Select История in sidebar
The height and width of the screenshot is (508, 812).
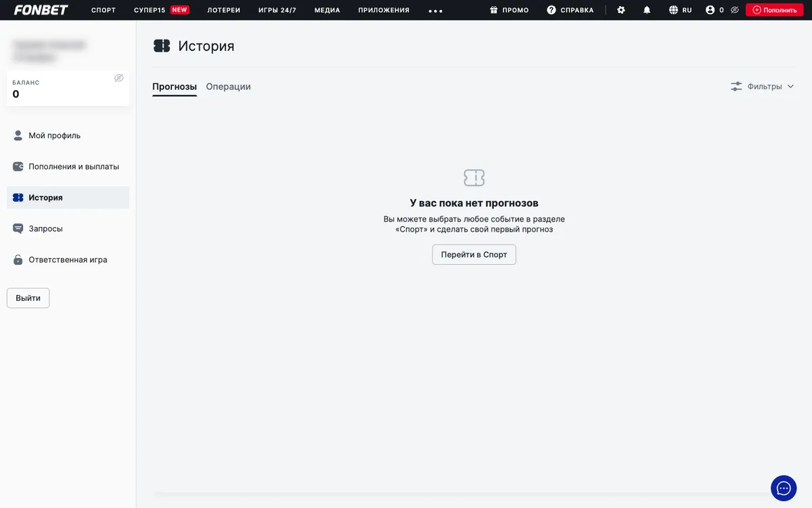[68, 198]
